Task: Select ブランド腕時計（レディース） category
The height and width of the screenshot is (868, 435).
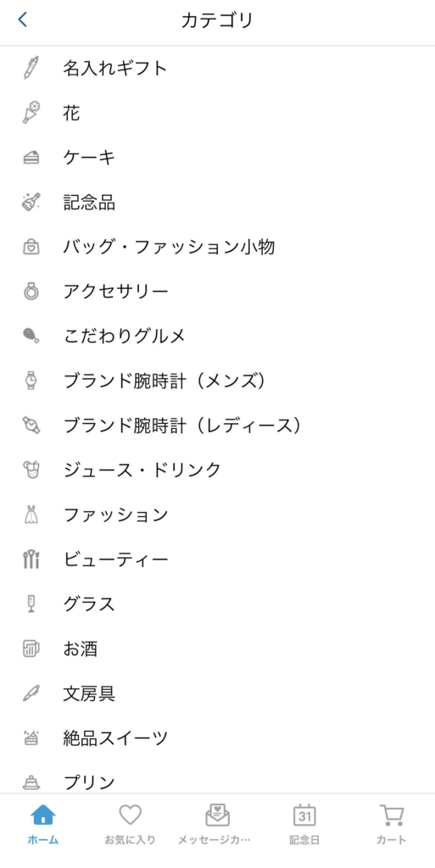Action: (217, 426)
